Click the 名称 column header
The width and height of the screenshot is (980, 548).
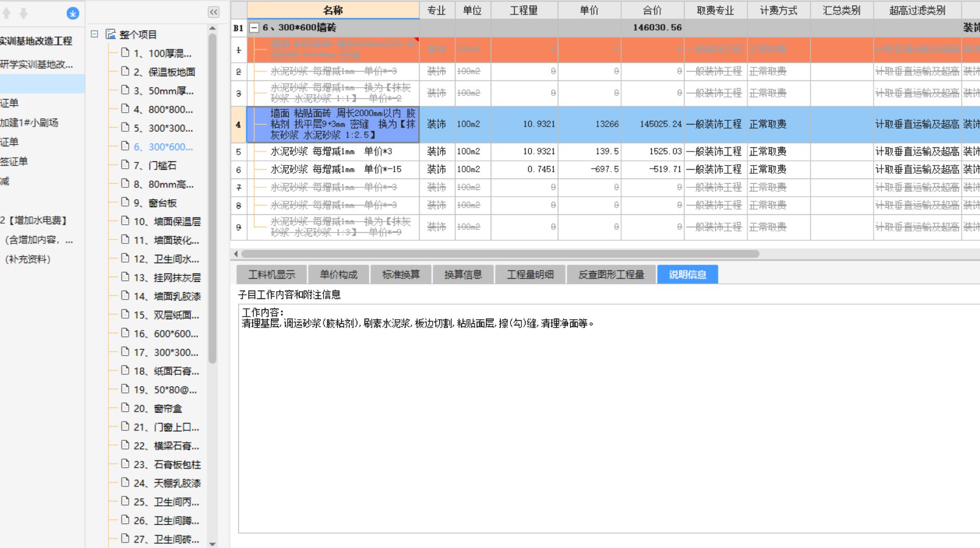tap(333, 10)
